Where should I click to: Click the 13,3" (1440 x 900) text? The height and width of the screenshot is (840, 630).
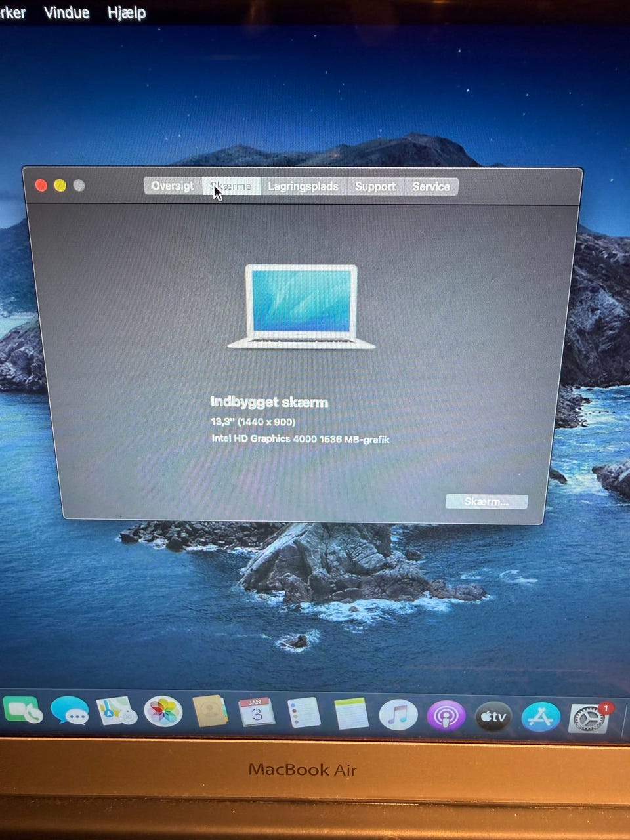pyautogui.click(x=253, y=421)
